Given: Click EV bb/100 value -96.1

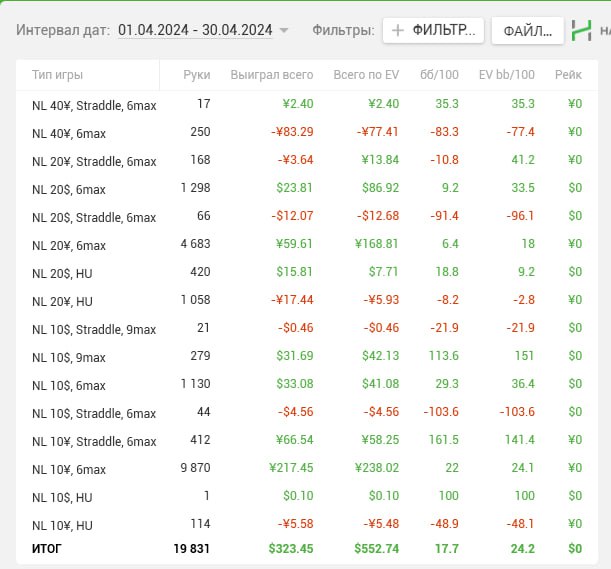Looking at the screenshot, I should [520, 216].
